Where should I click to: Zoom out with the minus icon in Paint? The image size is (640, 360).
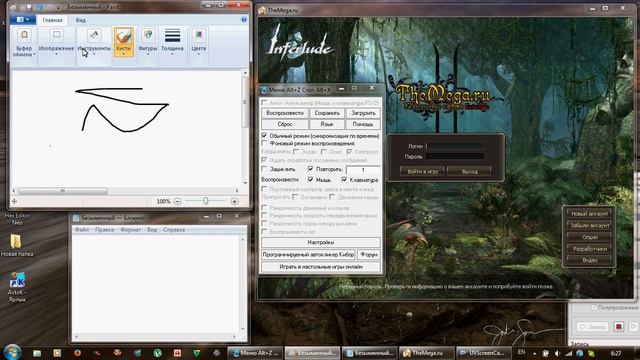177,201
